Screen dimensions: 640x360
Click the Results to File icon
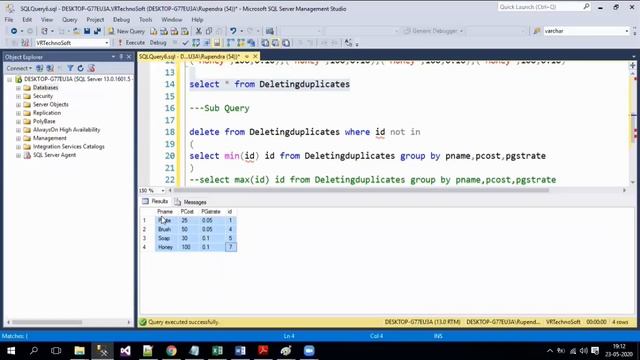click(x=286, y=42)
